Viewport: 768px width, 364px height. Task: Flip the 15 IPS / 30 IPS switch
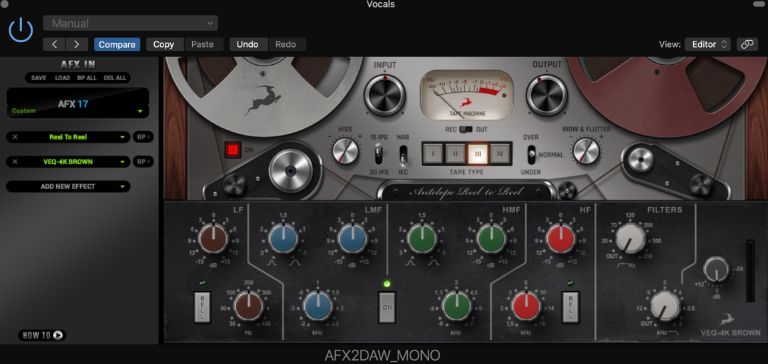click(379, 154)
